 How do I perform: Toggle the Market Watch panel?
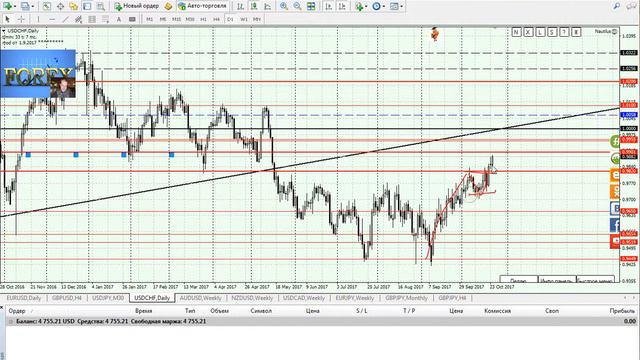click(47, 6)
